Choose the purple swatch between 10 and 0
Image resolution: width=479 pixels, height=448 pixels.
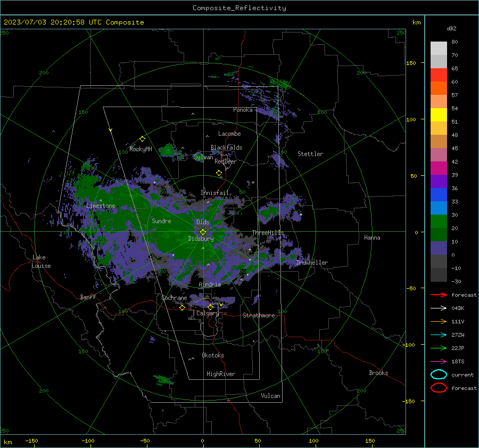pyautogui.click(x=439, y=248)
